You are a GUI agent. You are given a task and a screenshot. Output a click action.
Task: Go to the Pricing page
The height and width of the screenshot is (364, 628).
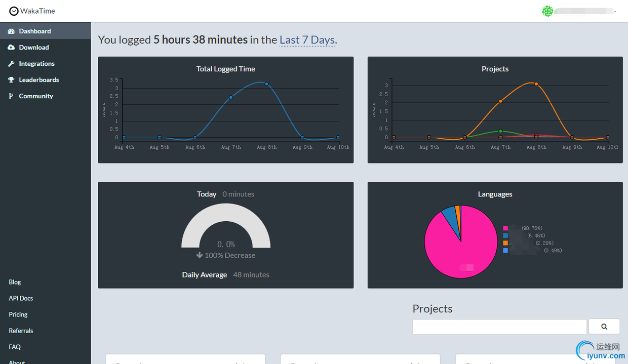tap(18, 314)
